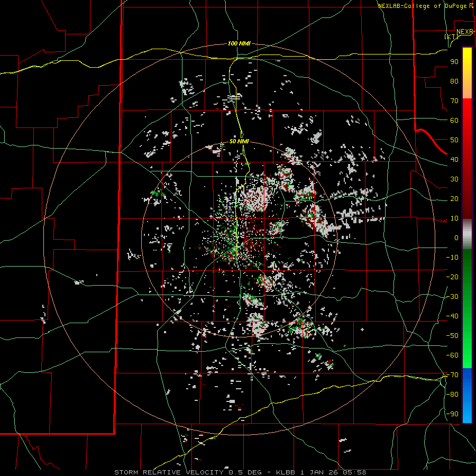Image resolution: width=476 pixels, height=476 pixels.
Task: Click the KLBB station identifier in the caption
Action: pos(286,472)
